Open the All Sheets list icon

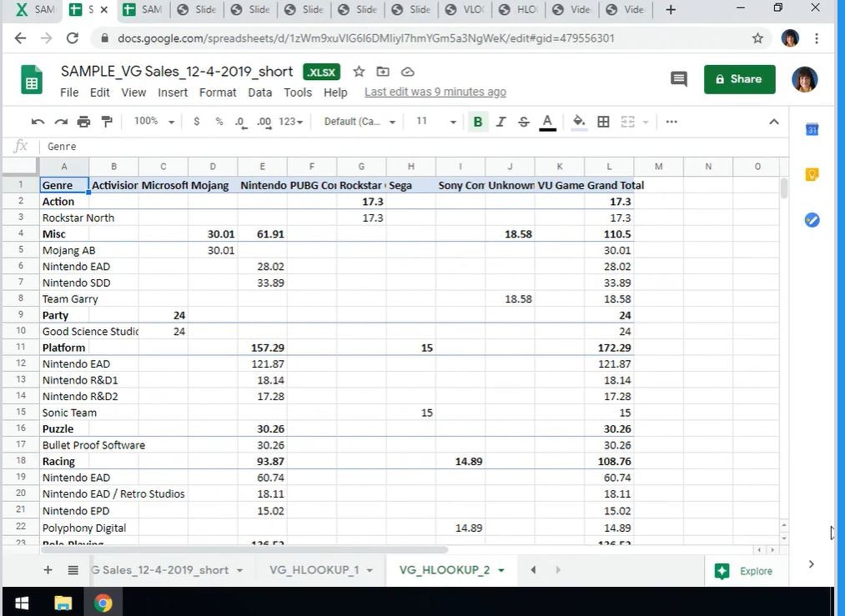coord(73,569)
